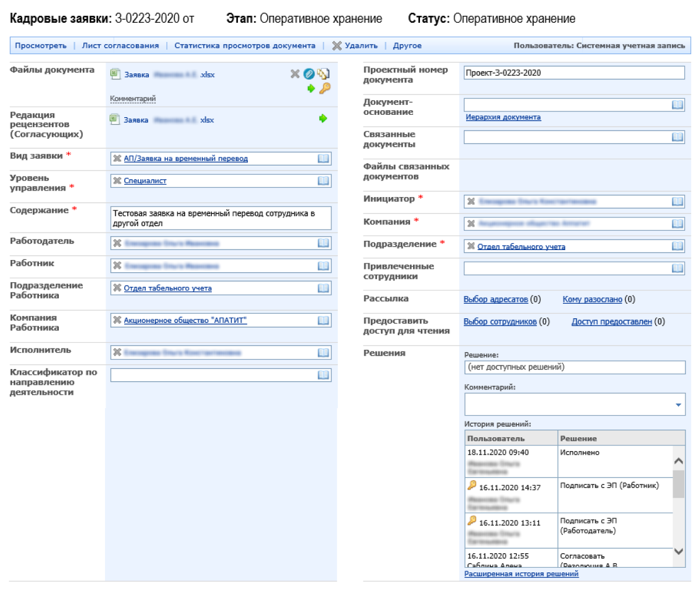
Task: Expand the Комментарий link under the document file
Action: (x=133, y=99)
